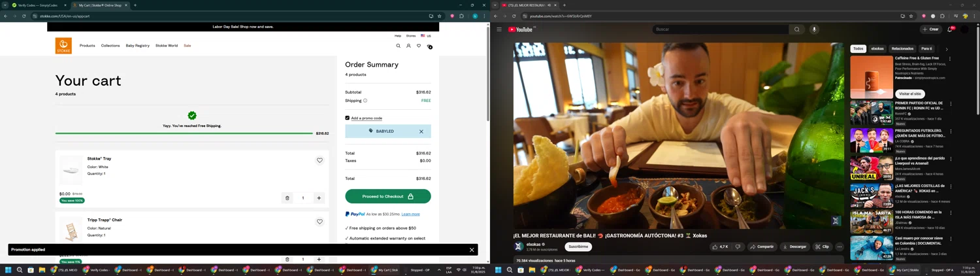Bookmark the Stokke page with star icon
Screen dimensions: 980x276
(x=440, y=16)
